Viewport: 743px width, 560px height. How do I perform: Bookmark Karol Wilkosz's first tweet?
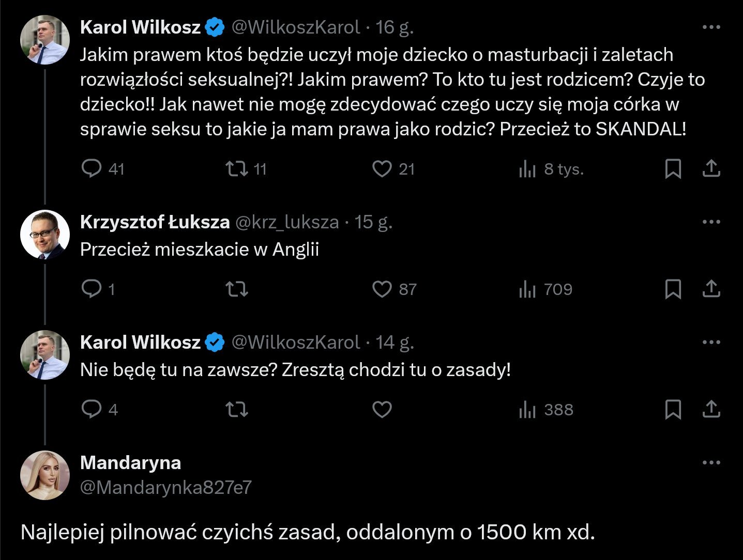coord(673,169)
